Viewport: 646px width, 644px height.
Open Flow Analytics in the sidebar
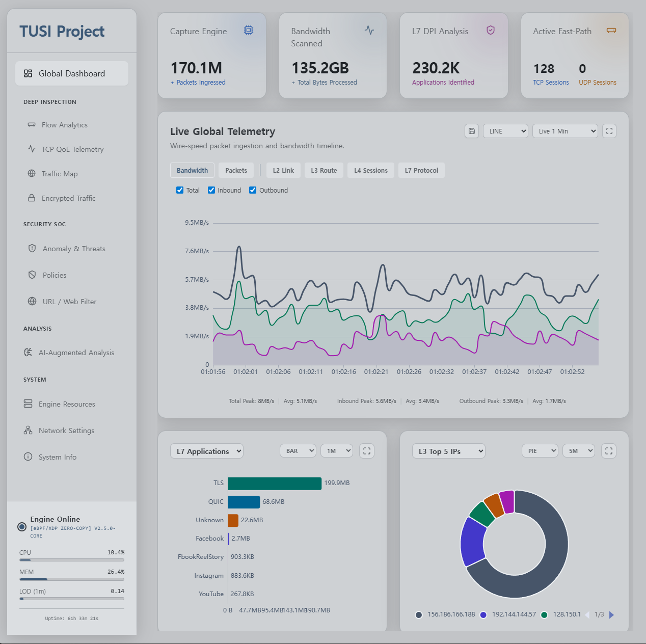coord(64,124)
